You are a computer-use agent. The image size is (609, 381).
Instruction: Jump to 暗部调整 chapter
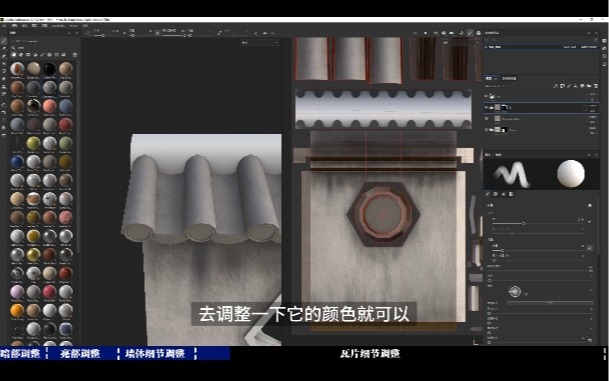20,353
